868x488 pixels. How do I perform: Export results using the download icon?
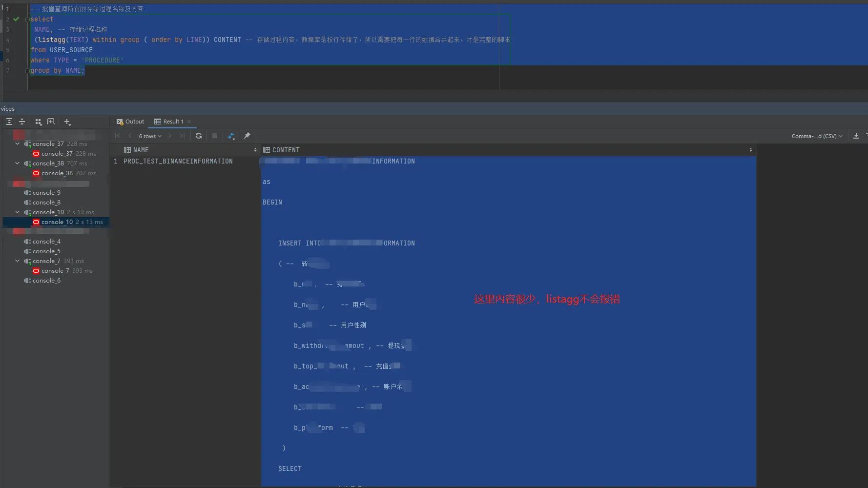tap(857, 136)
